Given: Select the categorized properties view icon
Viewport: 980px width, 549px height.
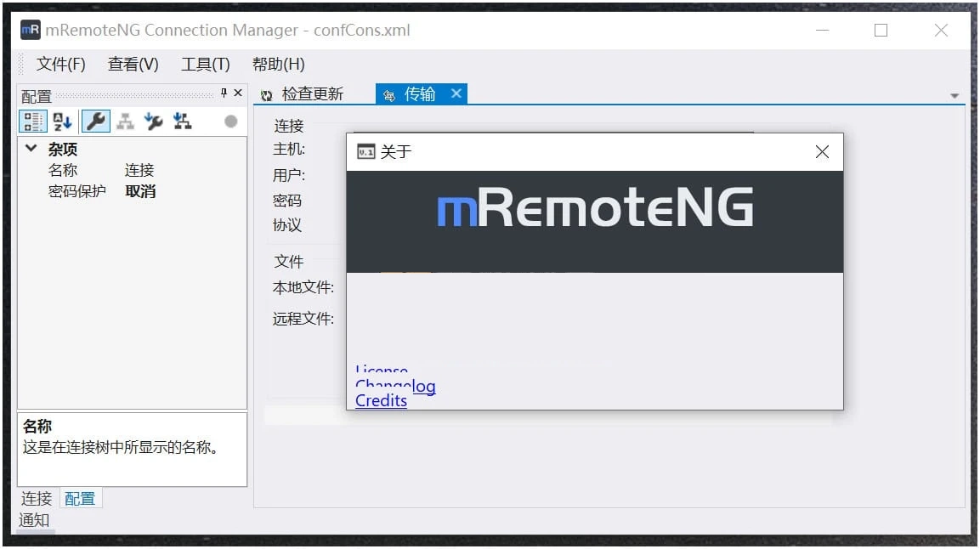Looking at the screenshot, I should [33, 121].
